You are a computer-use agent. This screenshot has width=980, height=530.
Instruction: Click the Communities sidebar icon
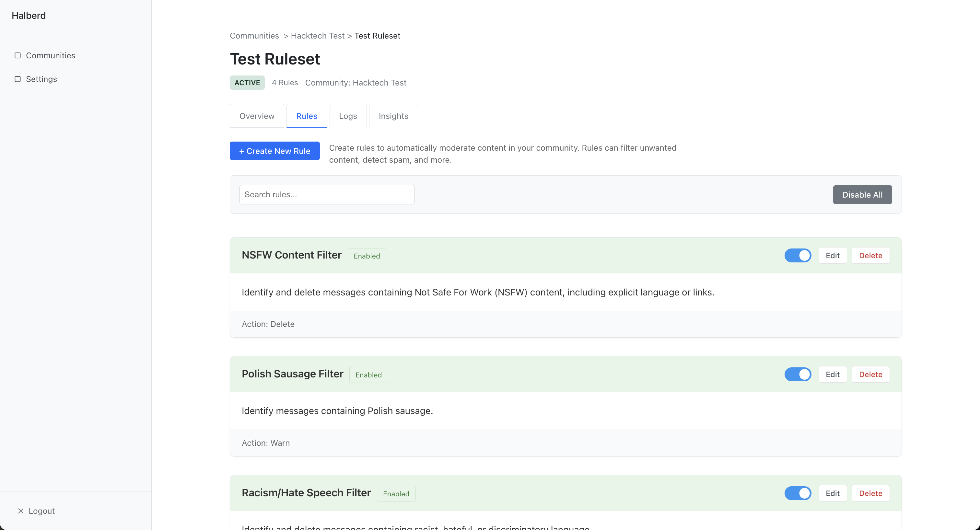point(17,55)
